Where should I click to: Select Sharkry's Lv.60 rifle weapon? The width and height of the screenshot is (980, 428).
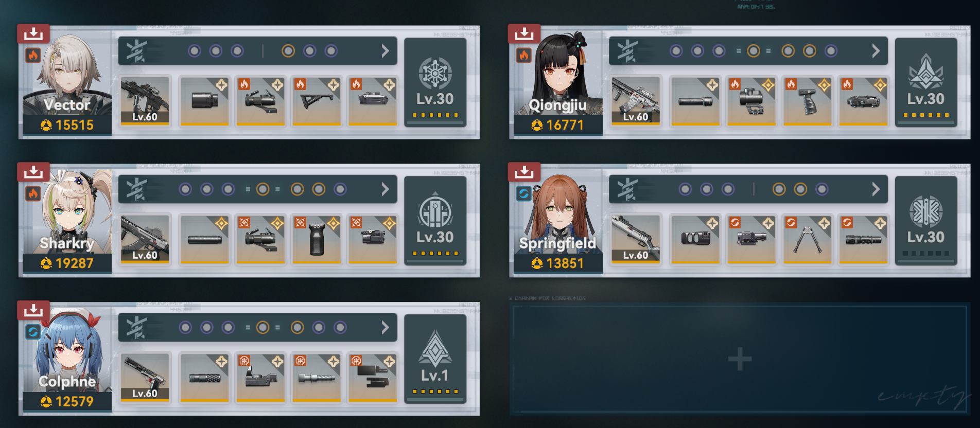145,239
